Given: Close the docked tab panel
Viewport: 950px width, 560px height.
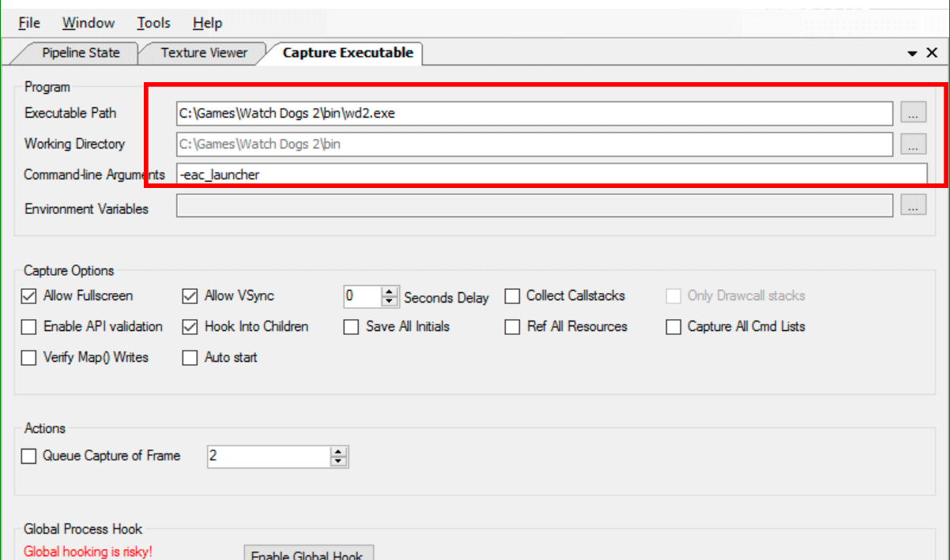Looking at the screenshot, I should click(x=933, y=53).
